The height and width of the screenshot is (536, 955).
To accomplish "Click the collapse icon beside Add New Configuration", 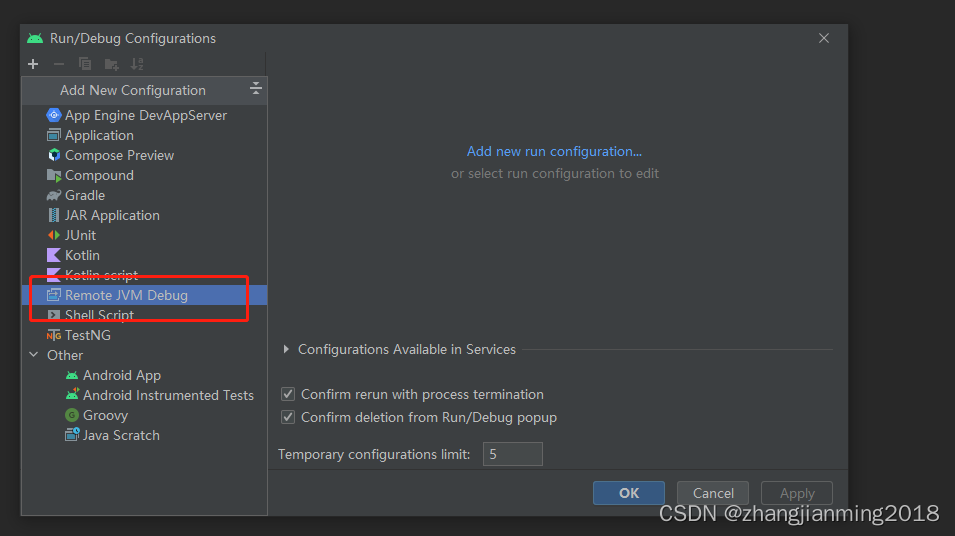I will pos(256,88).
